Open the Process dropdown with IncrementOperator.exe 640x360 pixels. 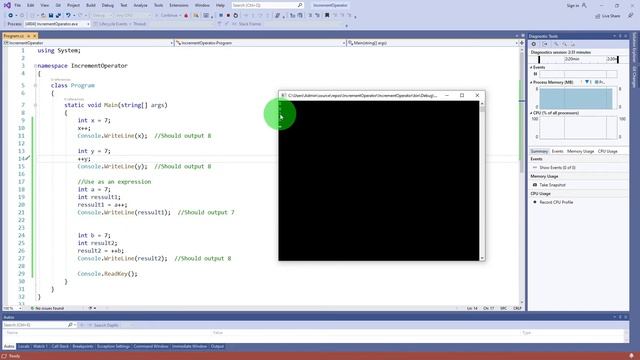coord(57,24)
